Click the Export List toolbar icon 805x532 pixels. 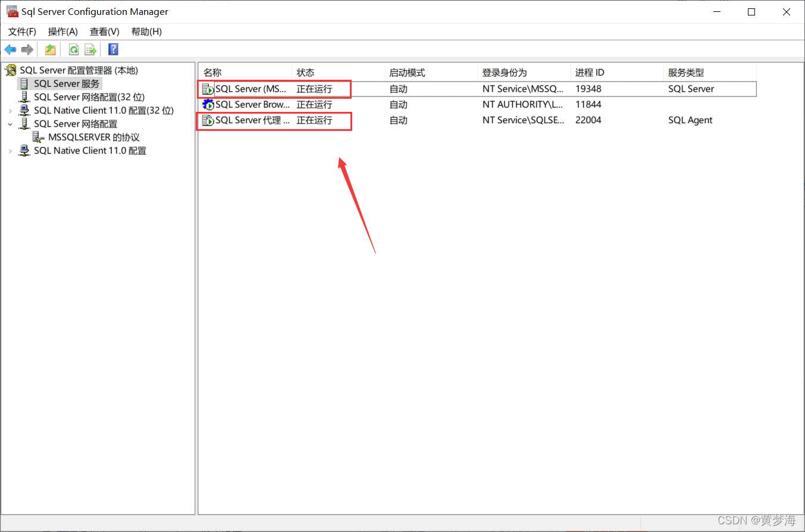pyautogui.click(x=90, y=49)
